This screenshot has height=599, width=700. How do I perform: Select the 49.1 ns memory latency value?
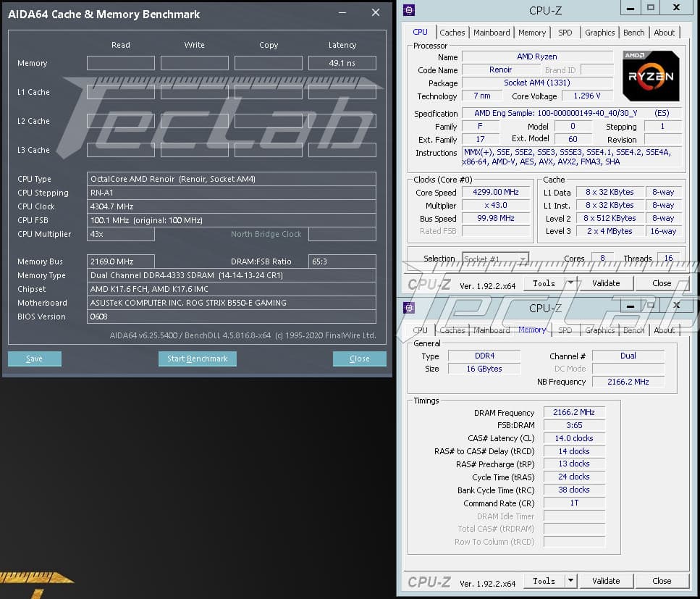click(342, 63)
